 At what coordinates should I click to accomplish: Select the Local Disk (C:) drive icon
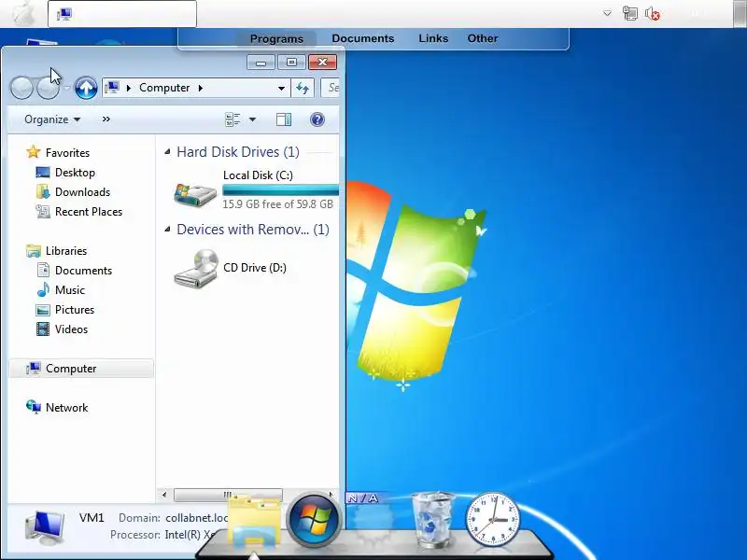pos(195,194)
